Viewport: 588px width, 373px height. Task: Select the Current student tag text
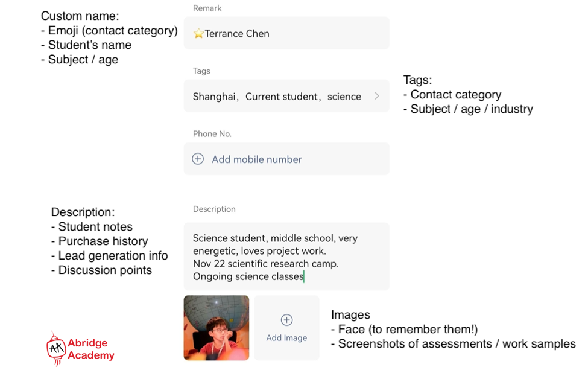tap(282, 97)
